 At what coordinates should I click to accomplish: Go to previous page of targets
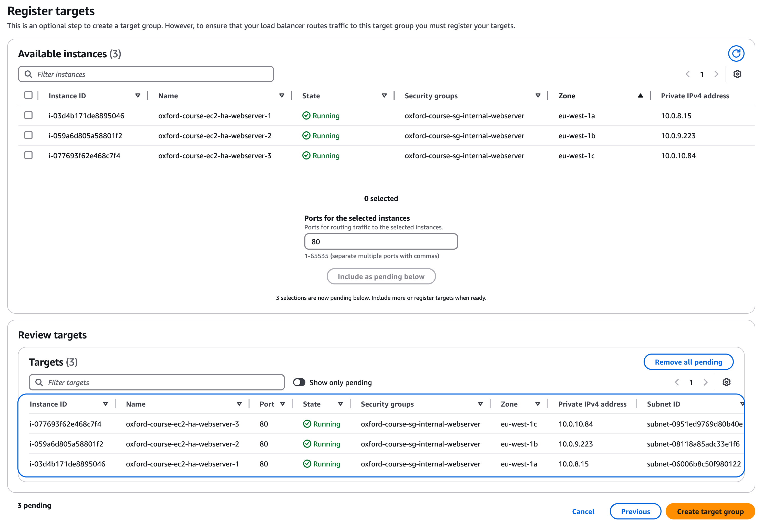(x=677, y=382)
